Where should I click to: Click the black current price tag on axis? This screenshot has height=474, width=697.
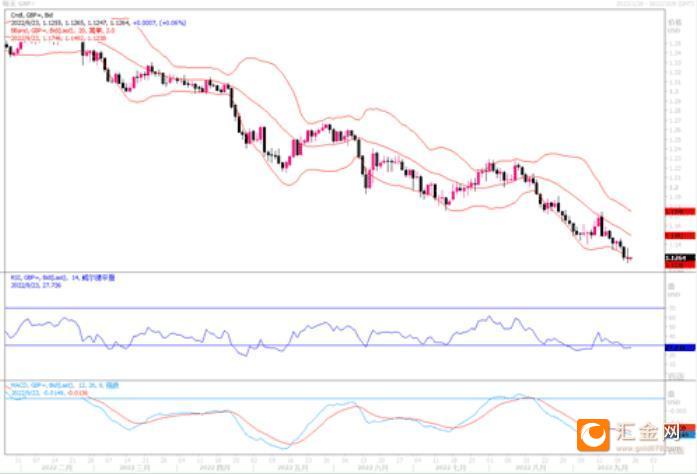click(x=680, y=258)
